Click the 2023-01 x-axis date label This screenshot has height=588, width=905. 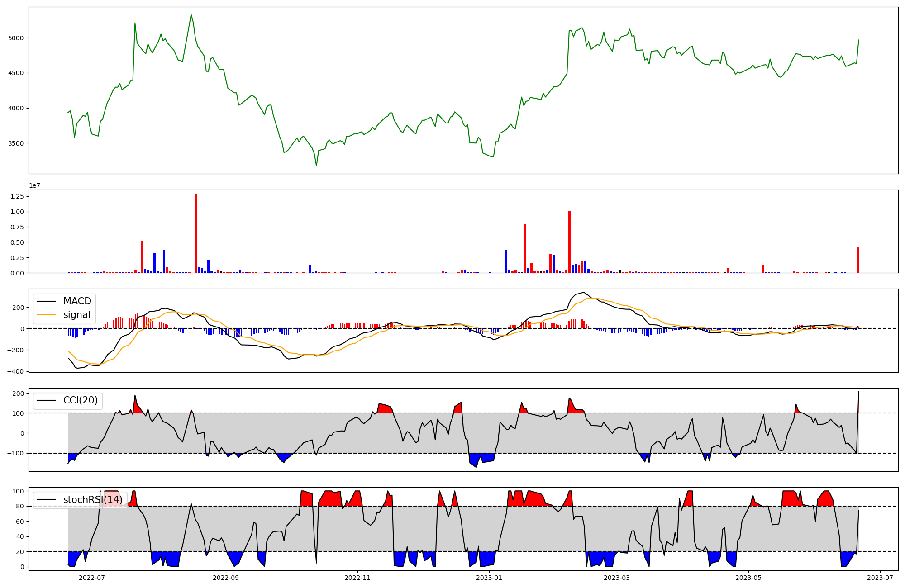(x=489, y=578)
